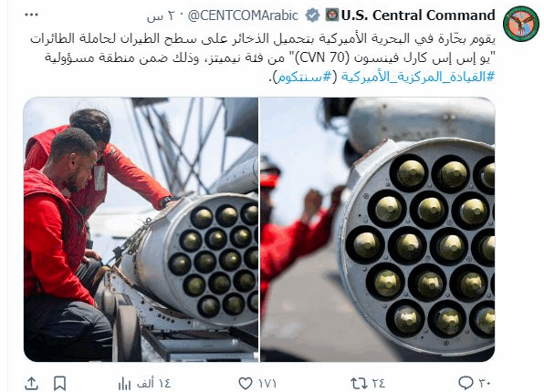
Task: Click the #سنتكوم hashtag
Action: point(304,77)
